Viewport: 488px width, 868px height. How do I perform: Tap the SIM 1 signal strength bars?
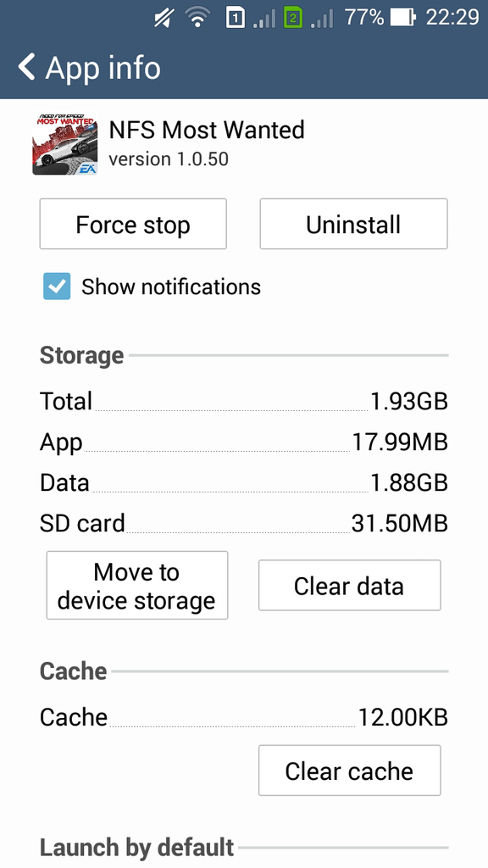264,19
